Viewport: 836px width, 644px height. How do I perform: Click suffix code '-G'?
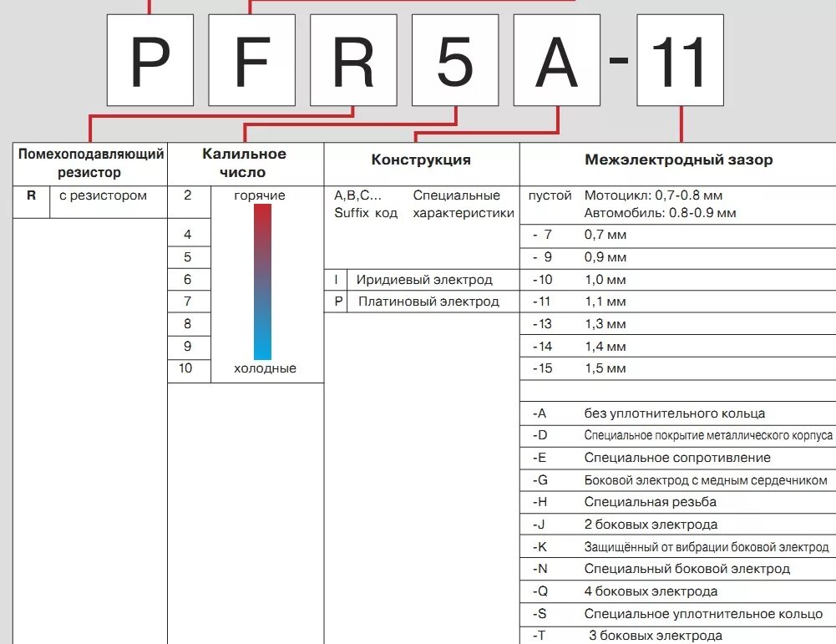540,480
